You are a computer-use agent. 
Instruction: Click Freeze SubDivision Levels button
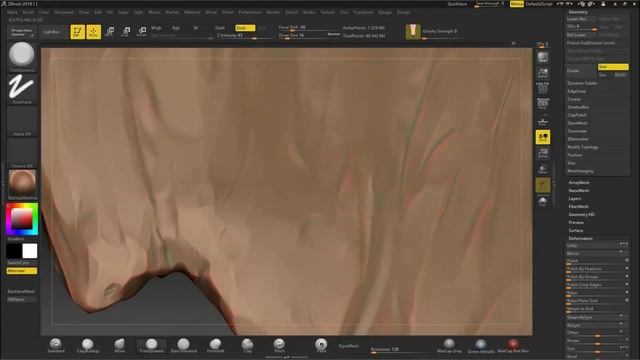[x=591, y=43]
